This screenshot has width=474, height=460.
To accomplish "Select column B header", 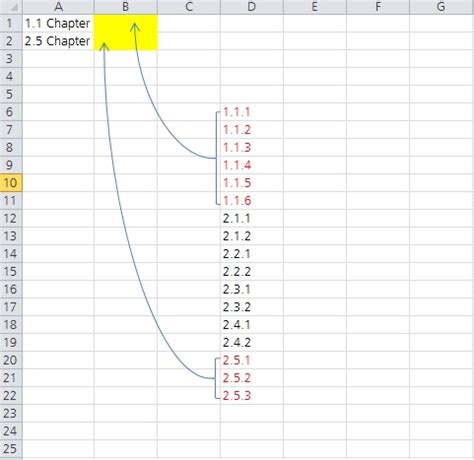I will (126, 7).
